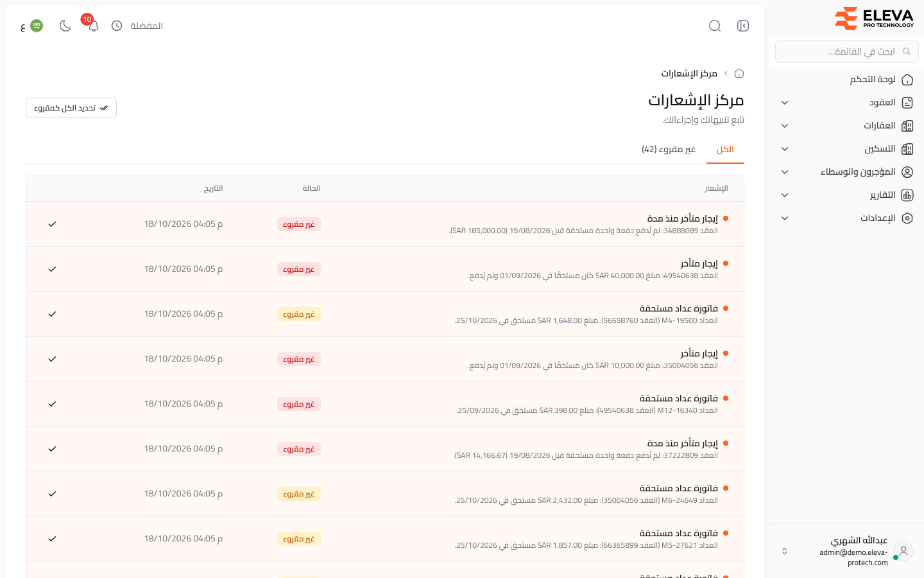Click the user avatar of عبدالله الشهري
The width and height of the screenshot is (924, 578).
(903, 551)
